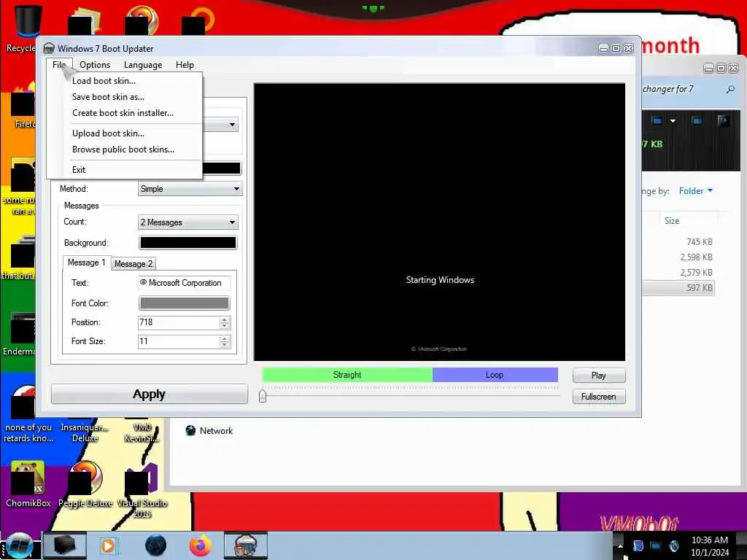Click the Text field with Microsoft Corporation

tap(185, 283)
